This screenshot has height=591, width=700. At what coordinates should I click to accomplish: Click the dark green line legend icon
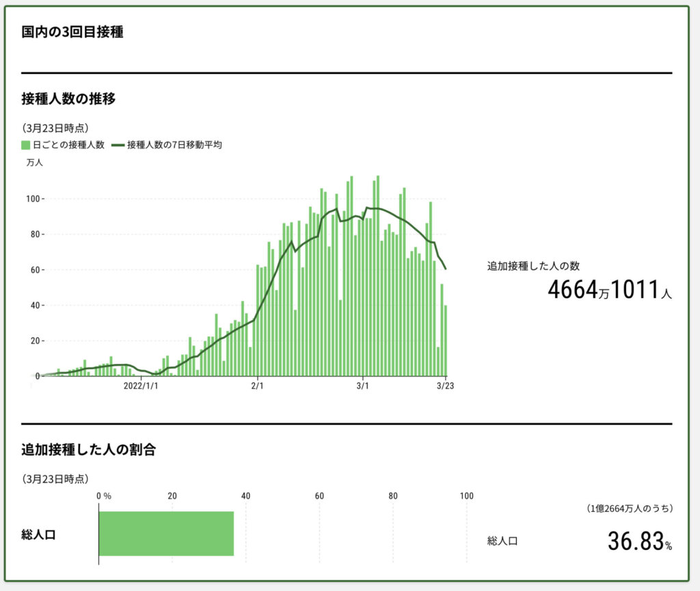point(117,145)
